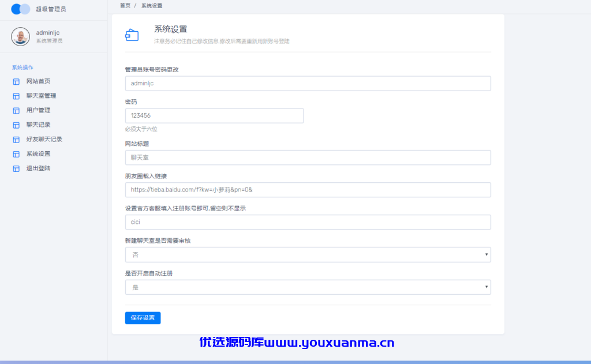Click the 必须大于六位 hint text
Screen dimensions: 591x364
(141, 129)
